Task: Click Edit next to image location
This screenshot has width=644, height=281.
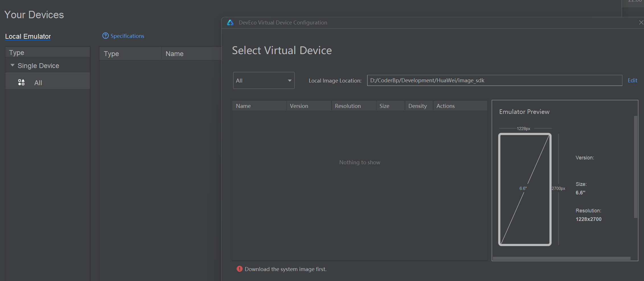Action: 632,81
